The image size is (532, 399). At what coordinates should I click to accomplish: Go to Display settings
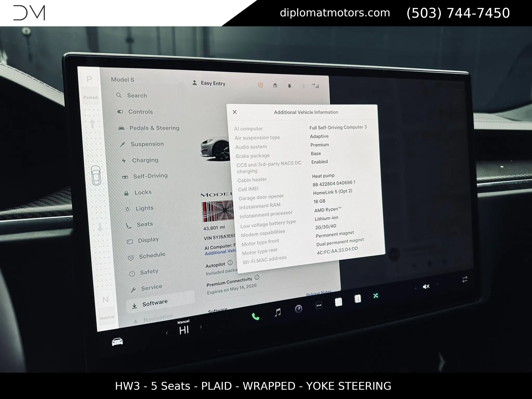point(143,240)
